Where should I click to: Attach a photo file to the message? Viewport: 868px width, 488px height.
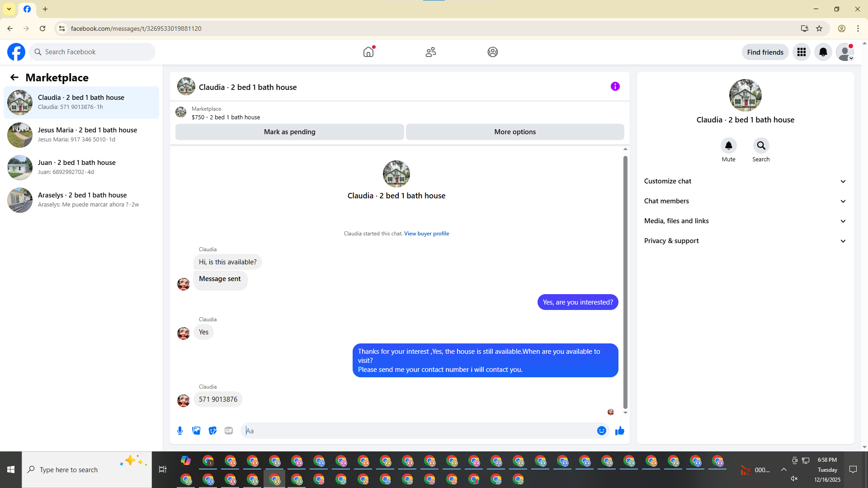pos(196,431)
